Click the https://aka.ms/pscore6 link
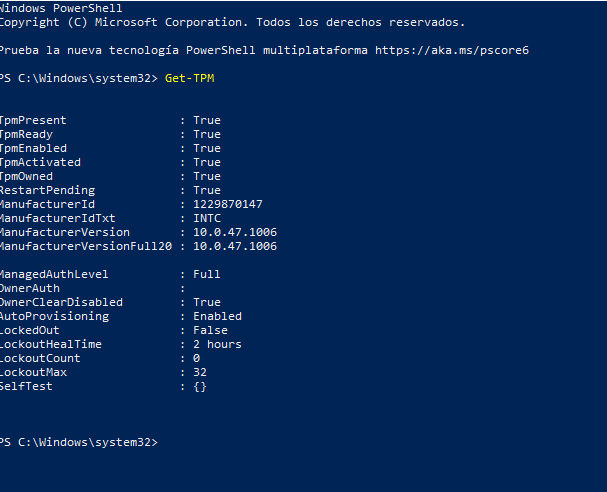The height and width of the screenshot is (492, 607). (452, 50)
